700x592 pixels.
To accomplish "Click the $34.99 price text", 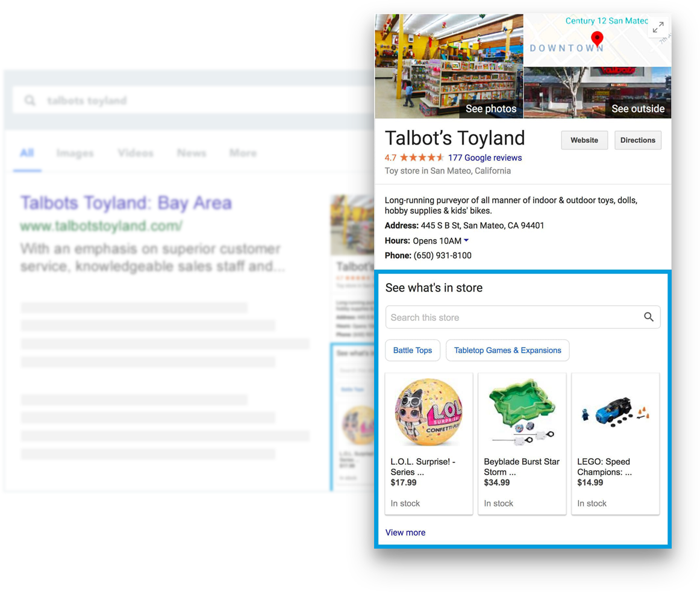I will click(497, 482).
